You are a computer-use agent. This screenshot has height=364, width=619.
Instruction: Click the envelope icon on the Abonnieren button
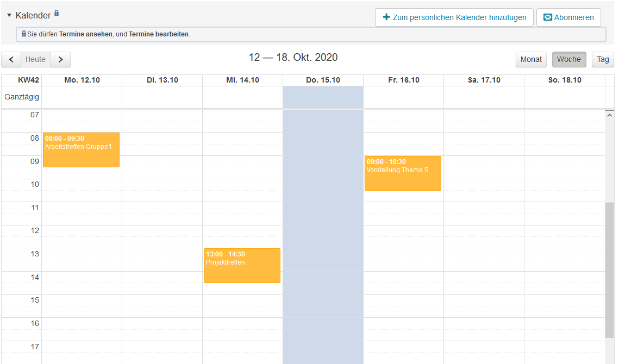[x=547, y=17]
